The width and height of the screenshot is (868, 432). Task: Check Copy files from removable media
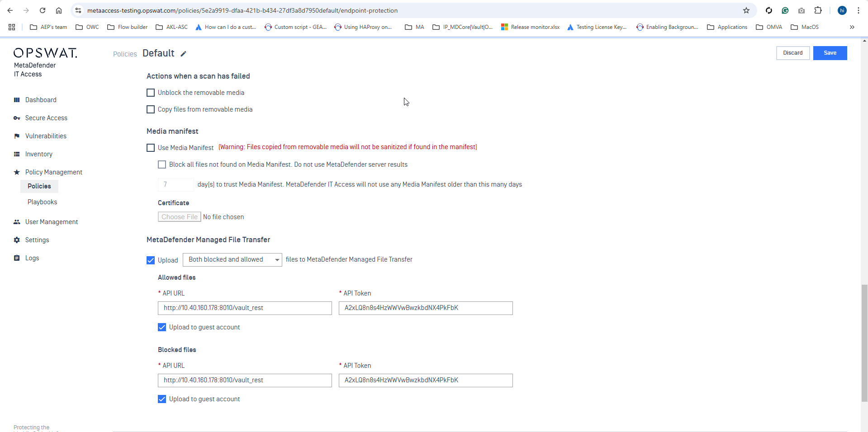point(151,109)
